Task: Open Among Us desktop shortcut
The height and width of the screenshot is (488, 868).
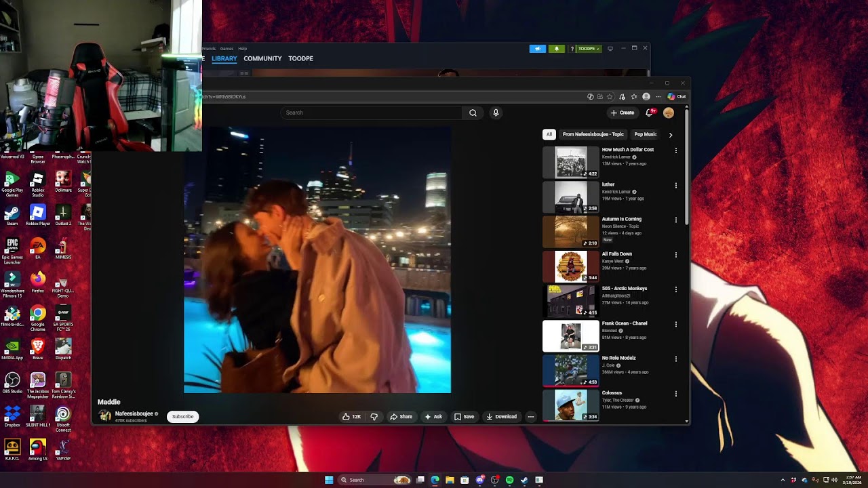Action: (x=38, y=450)
